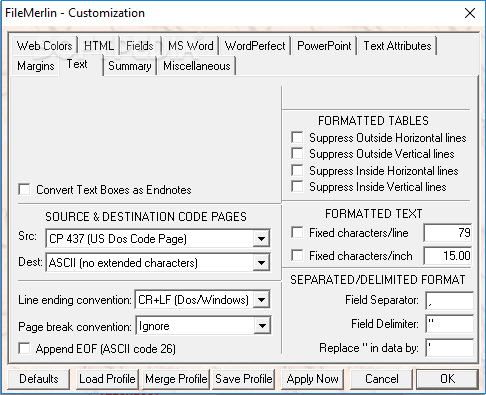This screenshot has width=486, height=395.
Task: Cancel the customization dialog
Action: tap(381, 379)
